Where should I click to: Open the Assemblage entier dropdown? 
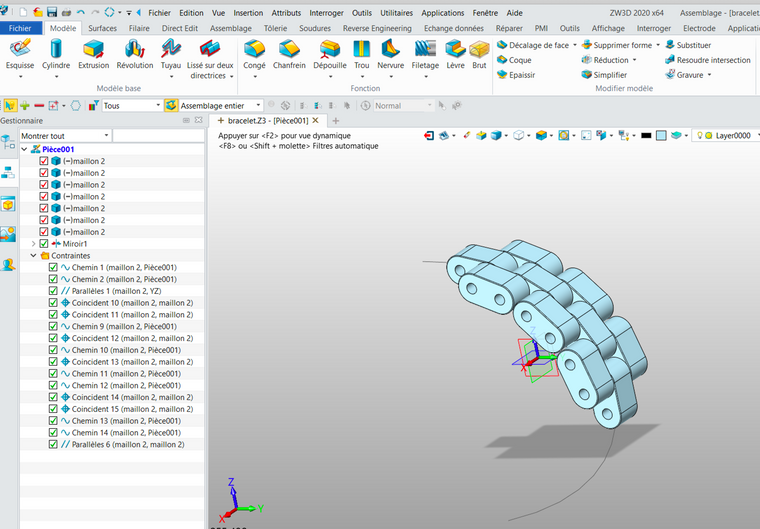[258, 105]
